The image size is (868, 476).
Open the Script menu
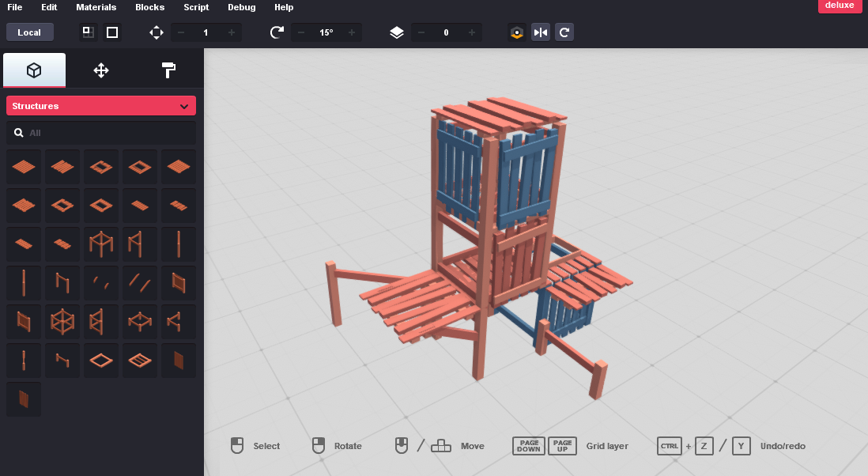(196, 7)
